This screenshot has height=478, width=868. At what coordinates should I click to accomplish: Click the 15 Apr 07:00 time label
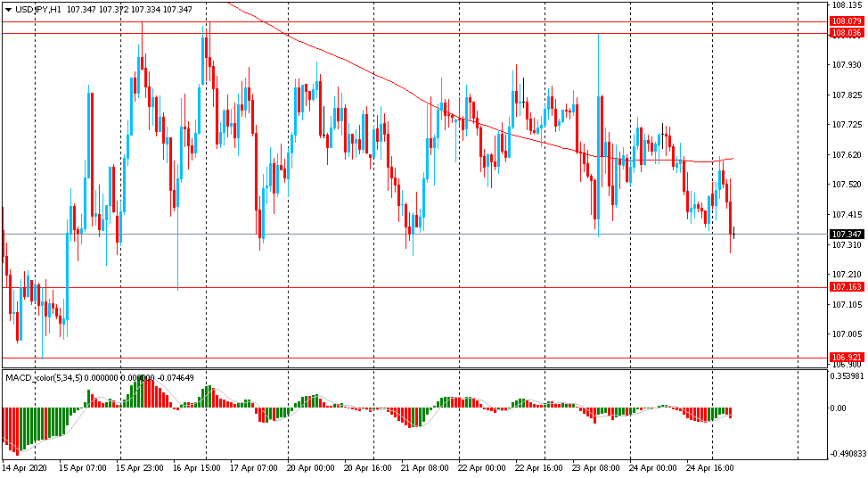pyautogui.click(x=82, y=468)
